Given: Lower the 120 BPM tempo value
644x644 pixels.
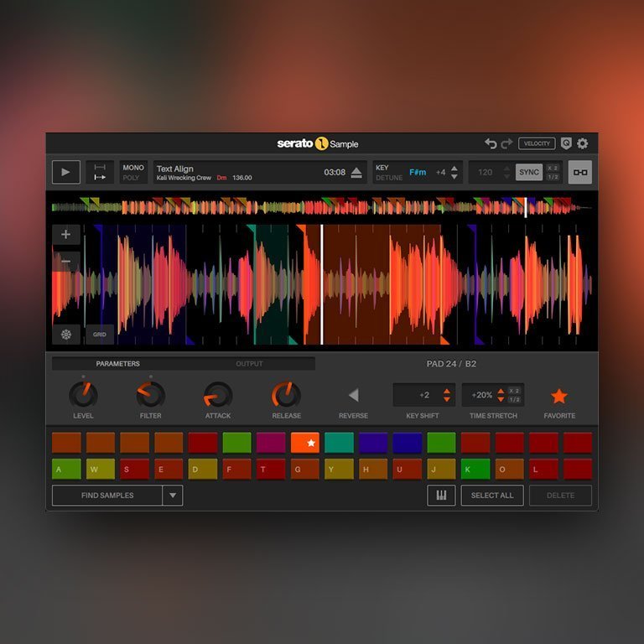Looking at the screenshot, I should (x=506, y=177).
